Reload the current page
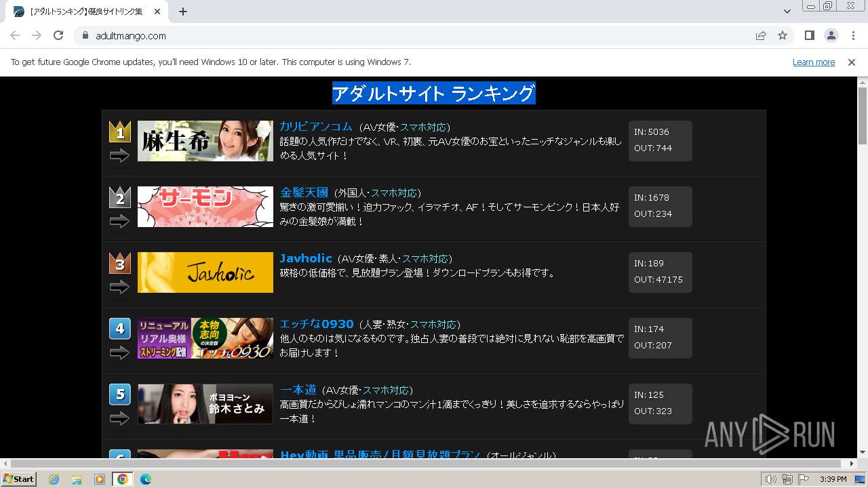The height and width of the screenshot is (488, 868). [58, 35]
